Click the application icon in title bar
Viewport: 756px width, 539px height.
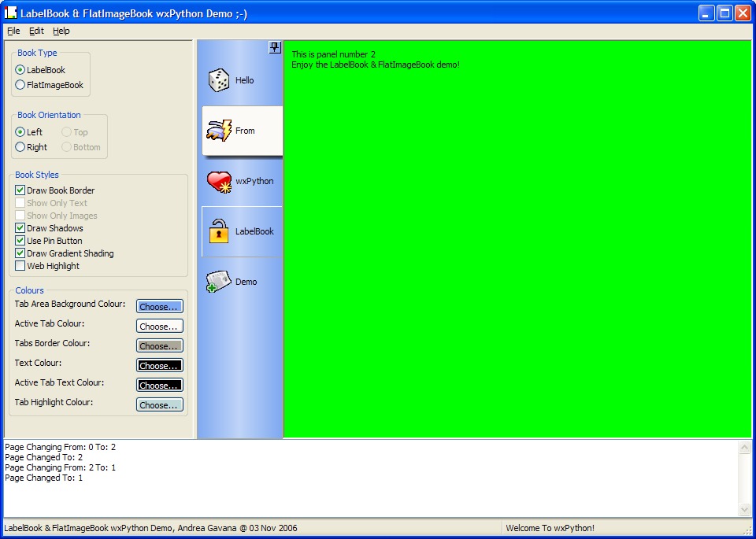[11, 13]
